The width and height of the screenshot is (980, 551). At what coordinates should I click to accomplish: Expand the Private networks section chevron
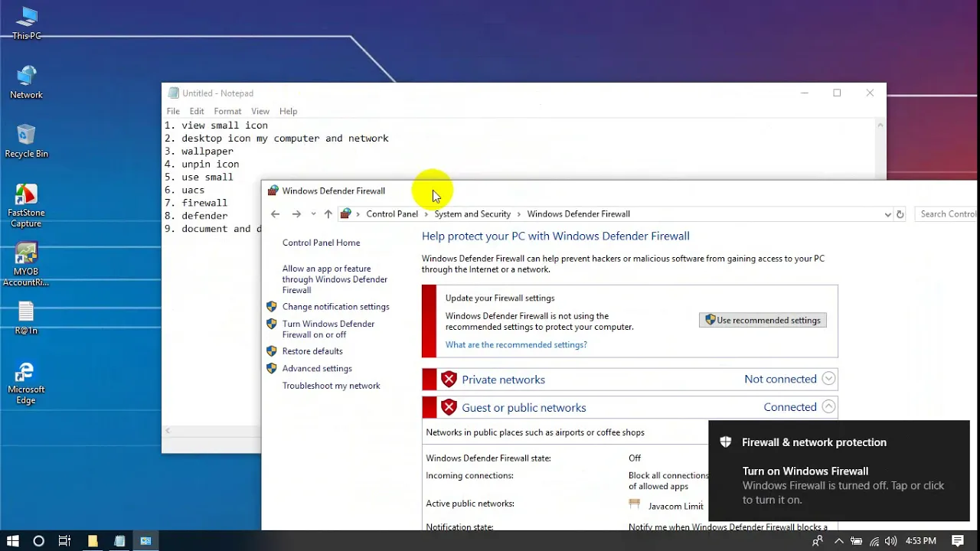click(x=828, y=379)
